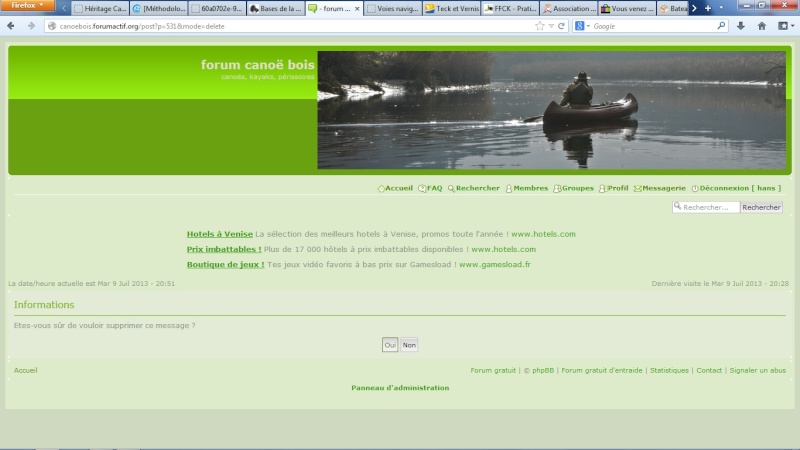
Task: Open the URL history dropdown arrow
Action: click(x=551, y=26)
